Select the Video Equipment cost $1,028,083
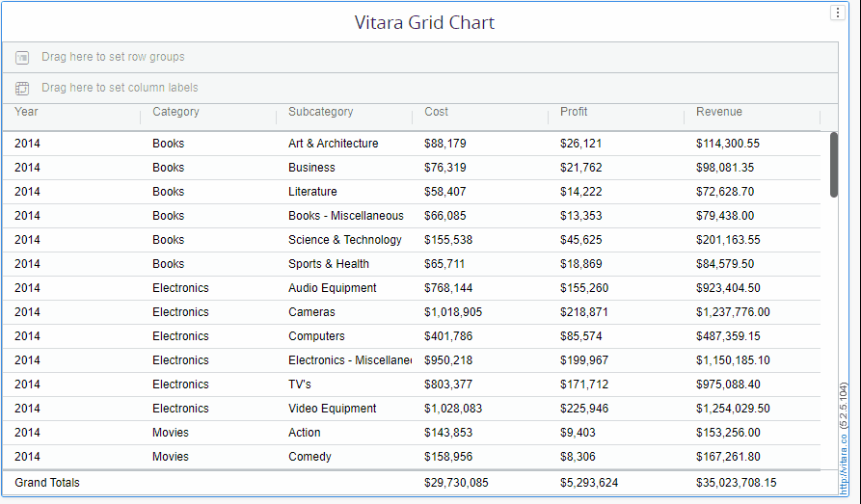 pos(452,409)
